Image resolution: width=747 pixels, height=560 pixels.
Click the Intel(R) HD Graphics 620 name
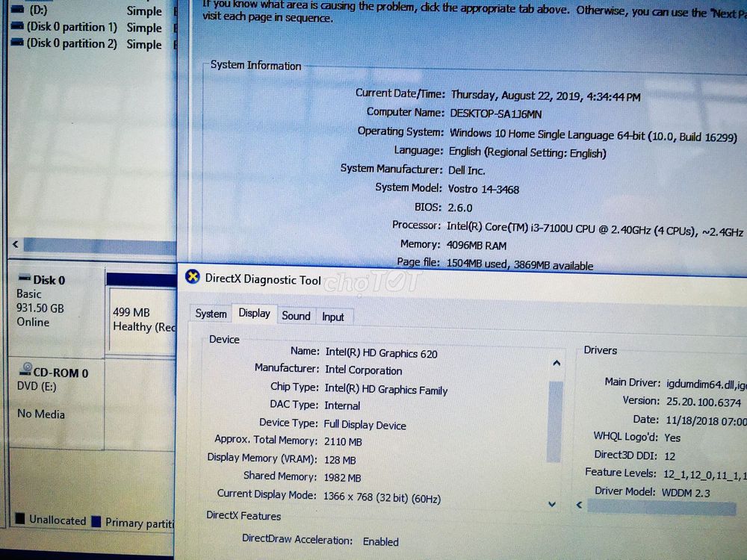tap(381, 353)
